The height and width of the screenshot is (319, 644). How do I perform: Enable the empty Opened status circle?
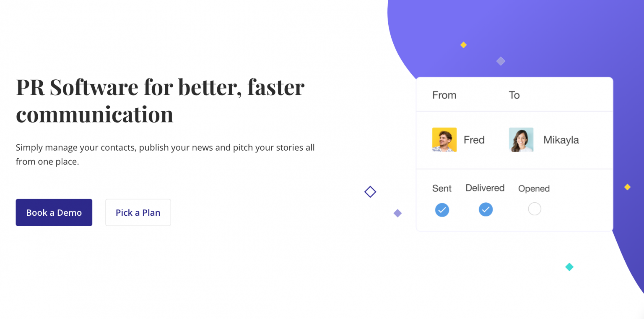[534, 209]
